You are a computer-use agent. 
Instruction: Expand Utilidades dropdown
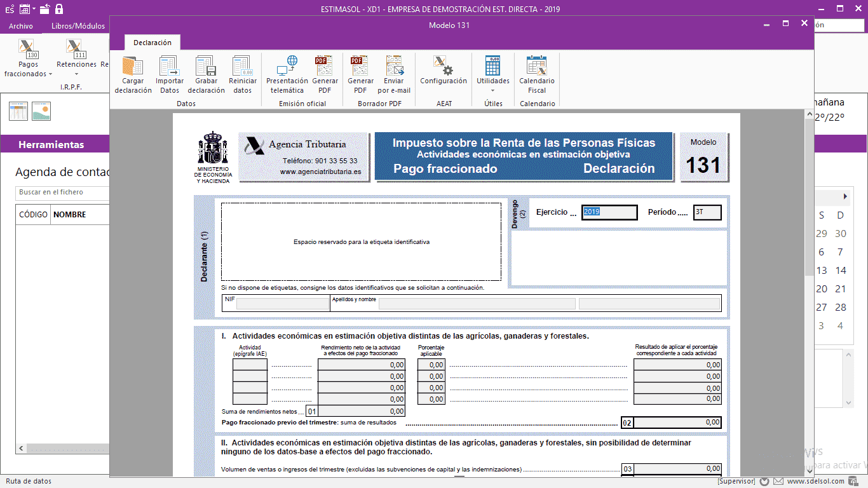[x=493, y=75]
